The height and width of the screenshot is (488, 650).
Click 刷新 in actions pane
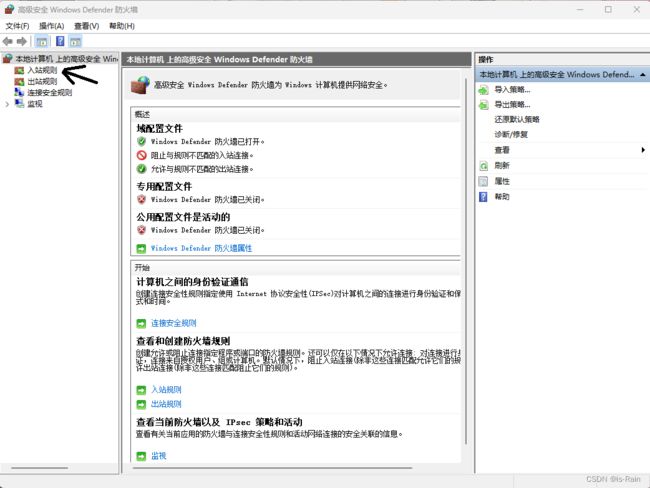(x=502, y=165)
